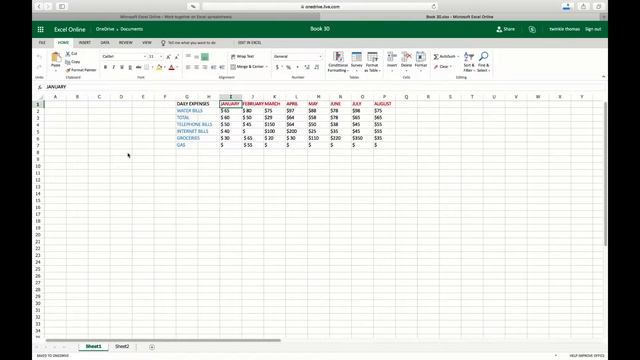Toggle Safari sidebar view

pyautogui.click(x=62, y=7)
